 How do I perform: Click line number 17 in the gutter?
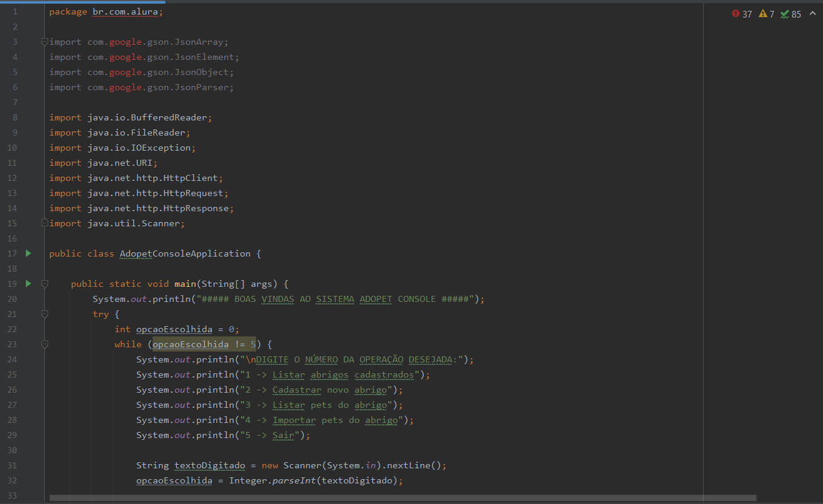tap(13, 254)
